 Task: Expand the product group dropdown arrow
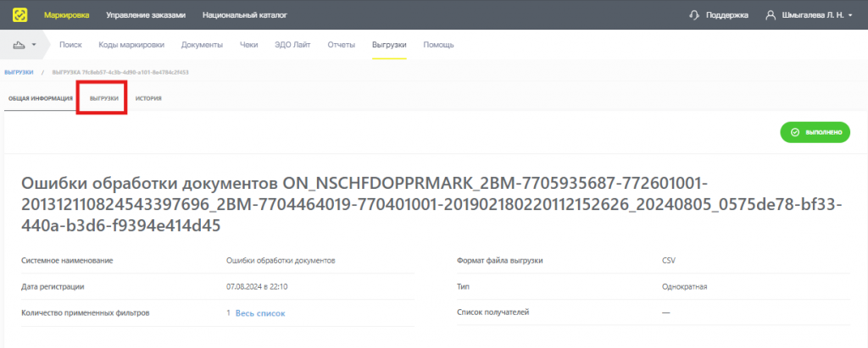(34, 45)
